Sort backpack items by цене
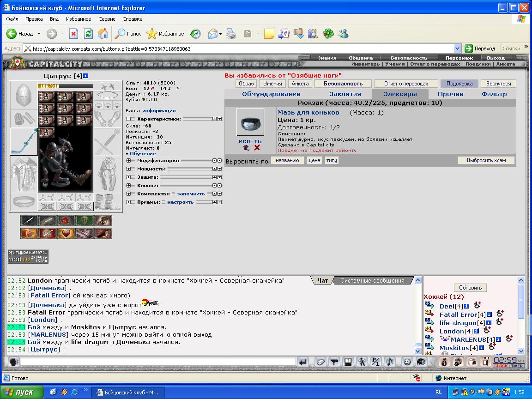Viewport: 532px width, 399px height. tap(314, 161)
